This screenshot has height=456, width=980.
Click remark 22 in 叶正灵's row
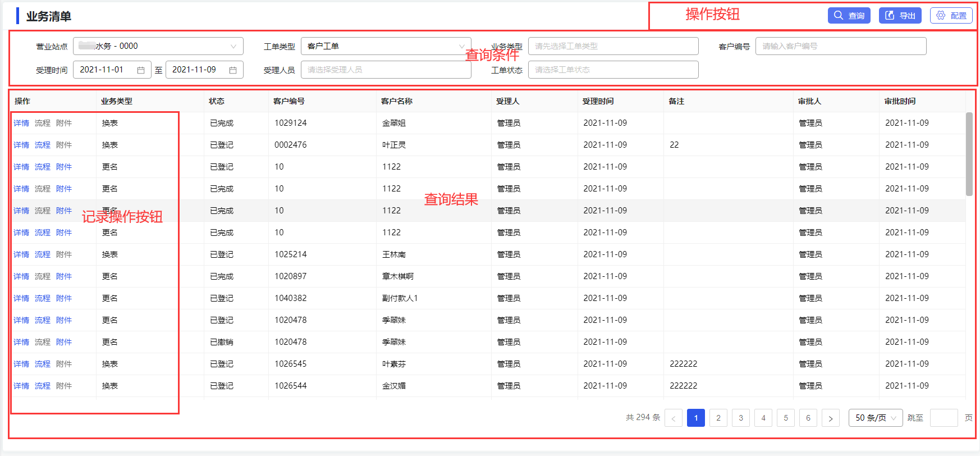(674, 145)
